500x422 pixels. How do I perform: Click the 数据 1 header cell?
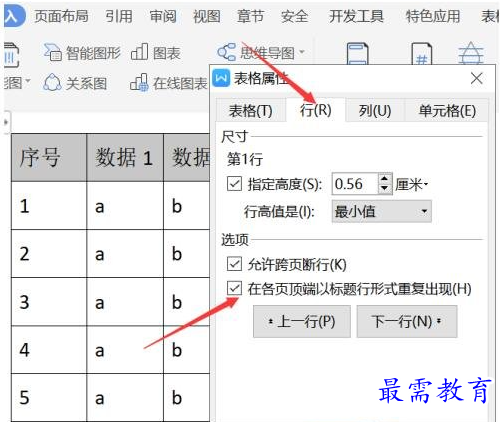pos(125,158)
